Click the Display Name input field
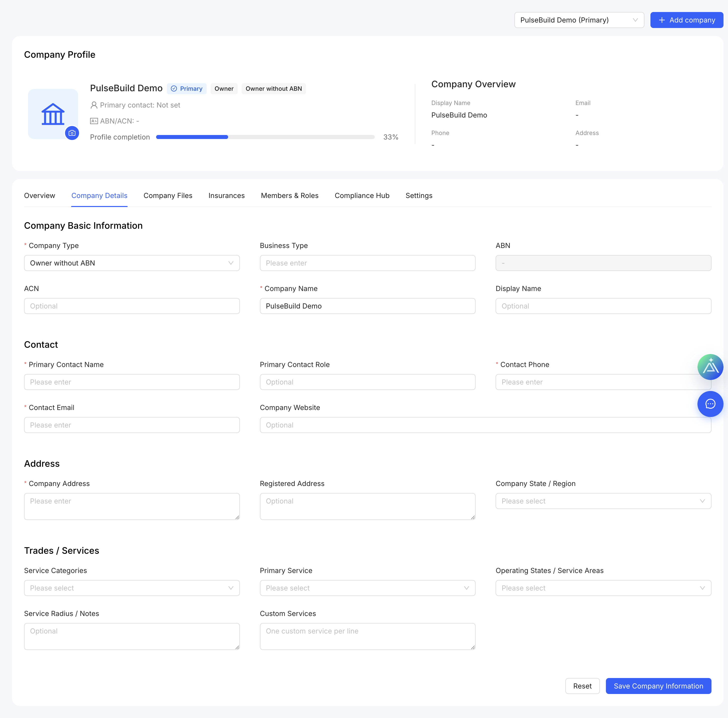This screenshot has width=728, height=718. click(604, 306)
